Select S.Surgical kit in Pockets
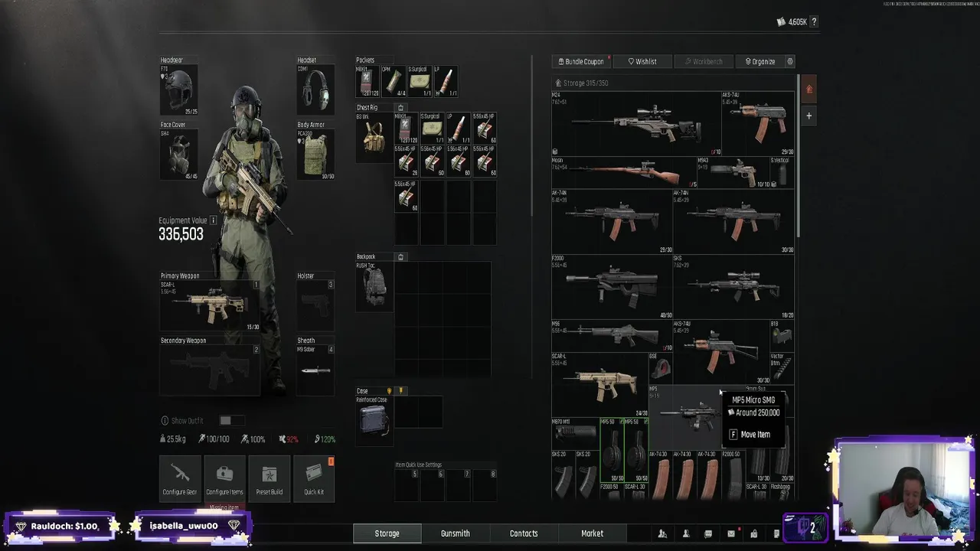 (419, 81)
